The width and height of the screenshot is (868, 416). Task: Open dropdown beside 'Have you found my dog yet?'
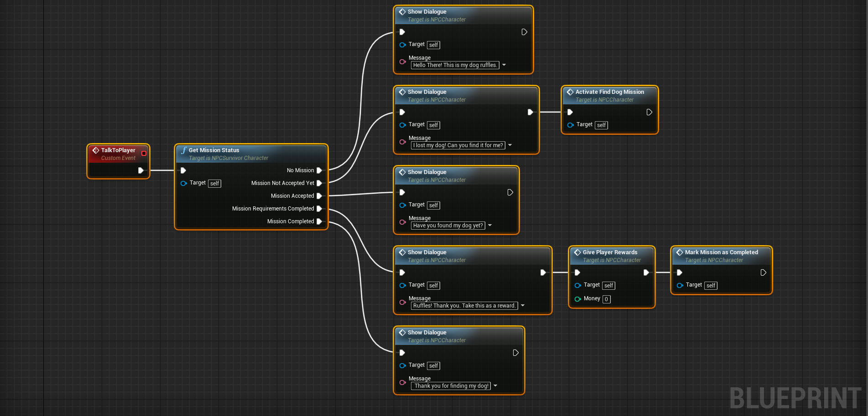click(x=490, y=226)
